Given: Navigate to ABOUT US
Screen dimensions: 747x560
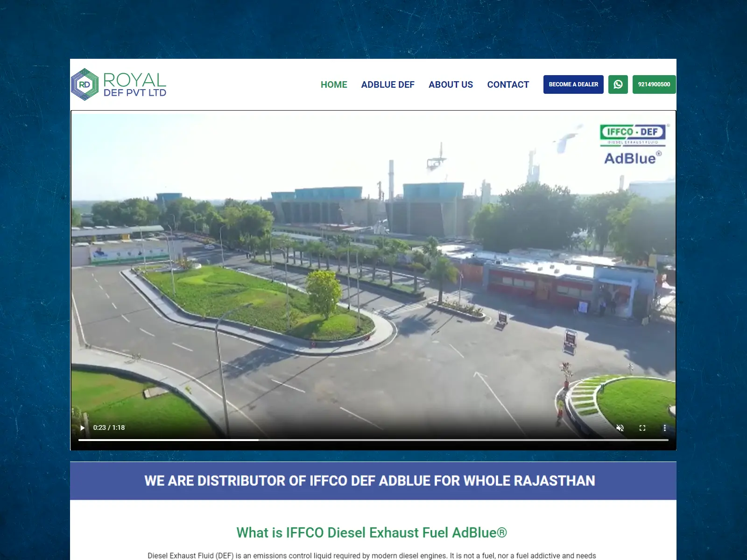Looking at the screenshot, I should click(x=451, y=84).
